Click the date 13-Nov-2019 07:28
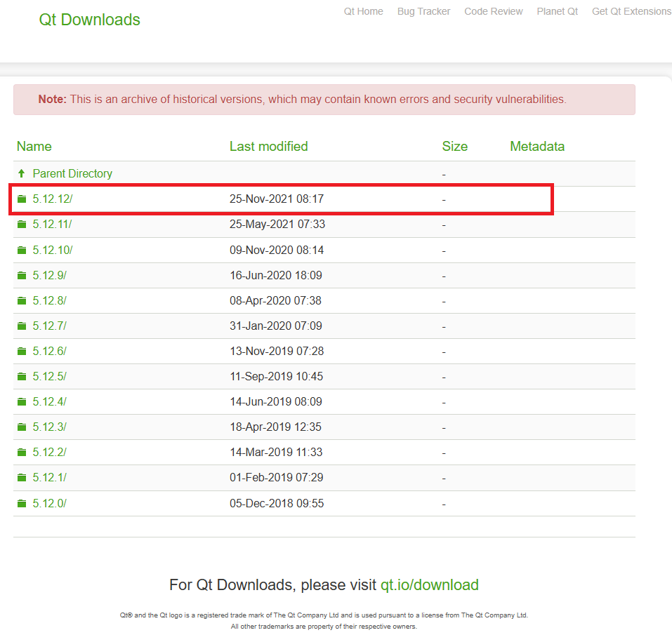672x635 pixels. 277,351
